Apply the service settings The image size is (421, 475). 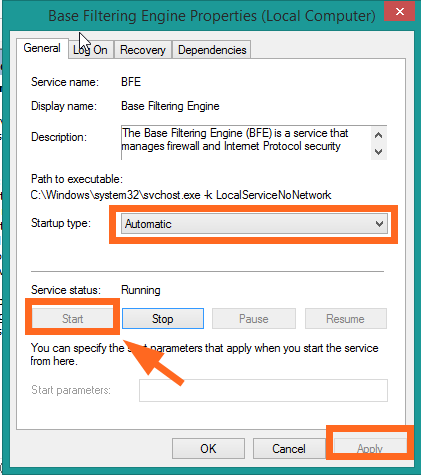pos(370,447)
